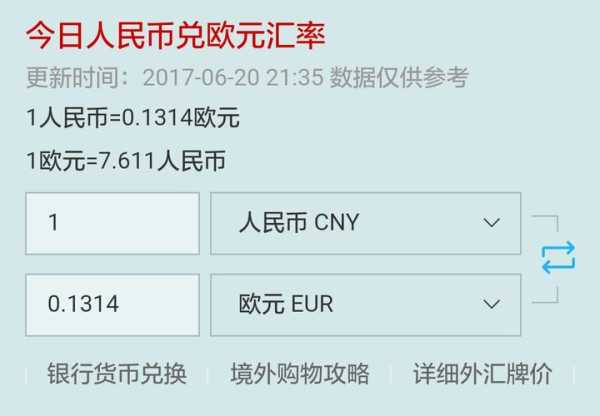Select the EUR text in second currency box
The height and width of the screenshot is (416, 600).
coord(312,304)
